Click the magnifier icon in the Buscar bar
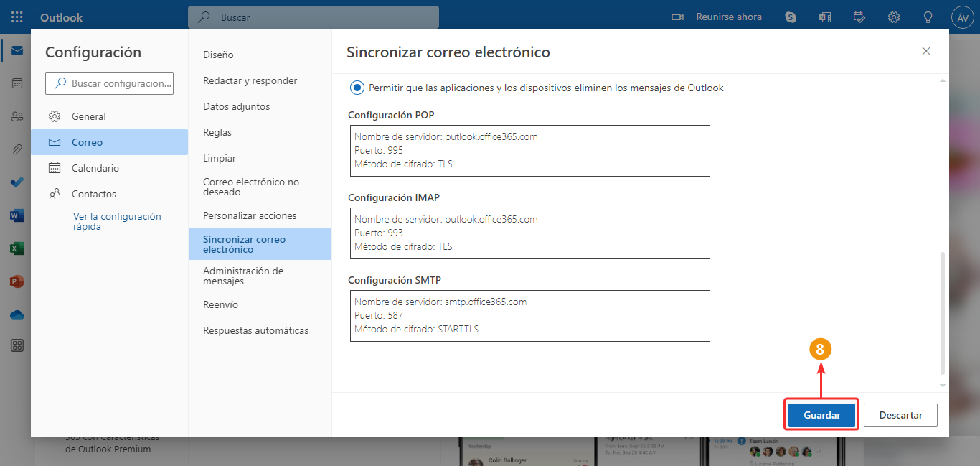 pyautogui.click(x=204, y=17)
